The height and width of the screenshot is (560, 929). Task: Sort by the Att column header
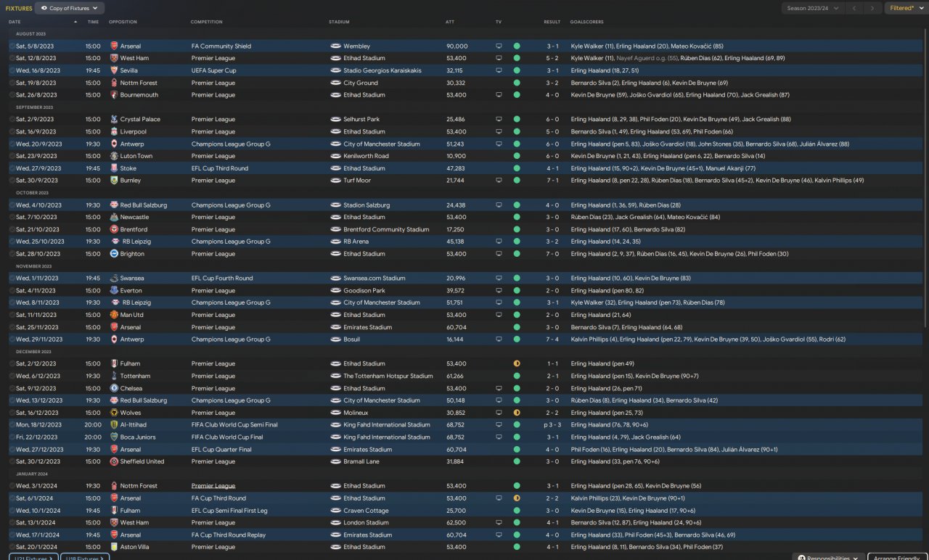(x=450, y=22)
